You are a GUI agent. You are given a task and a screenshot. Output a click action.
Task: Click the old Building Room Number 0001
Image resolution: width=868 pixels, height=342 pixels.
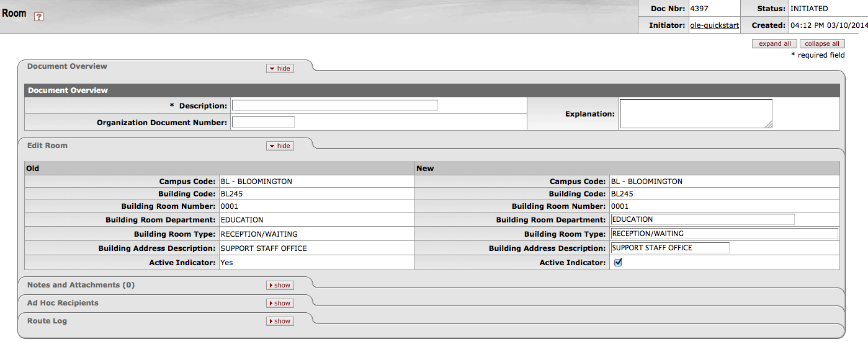click(229, 206)
